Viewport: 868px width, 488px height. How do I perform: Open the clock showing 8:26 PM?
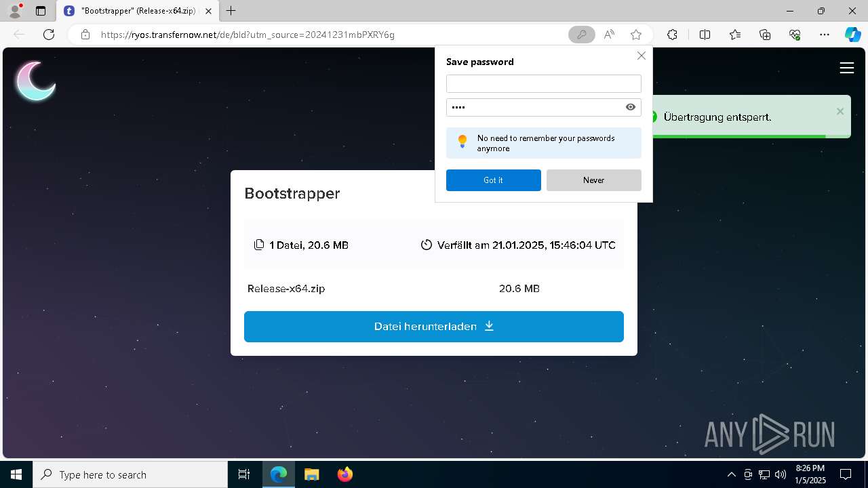(810, 474)
